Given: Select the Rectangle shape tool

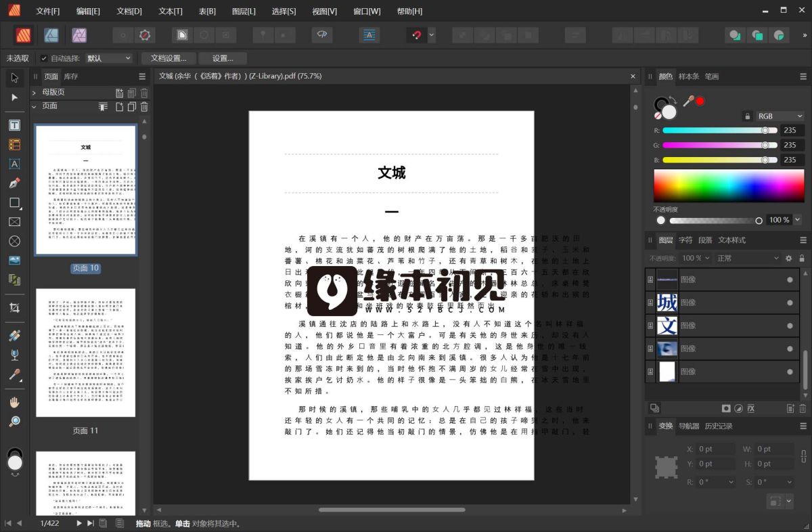Looking at the screenshot, I should (15, 202).
